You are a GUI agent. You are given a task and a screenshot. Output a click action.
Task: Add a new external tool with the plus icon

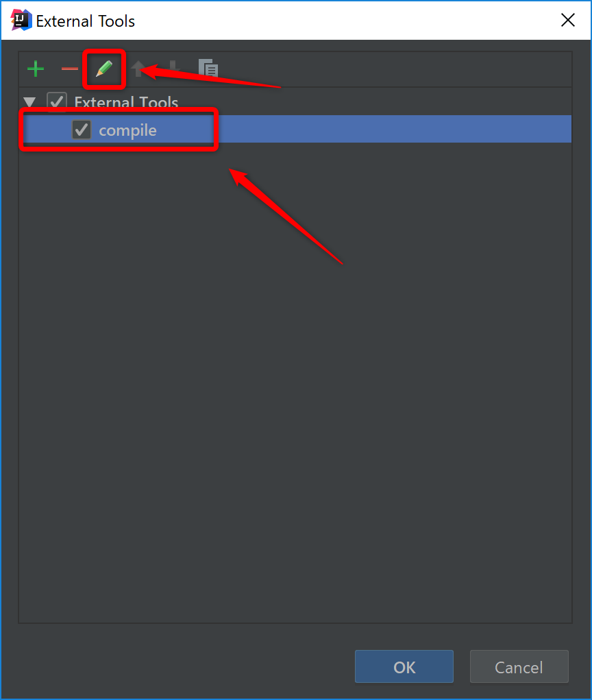click(36, 69)
